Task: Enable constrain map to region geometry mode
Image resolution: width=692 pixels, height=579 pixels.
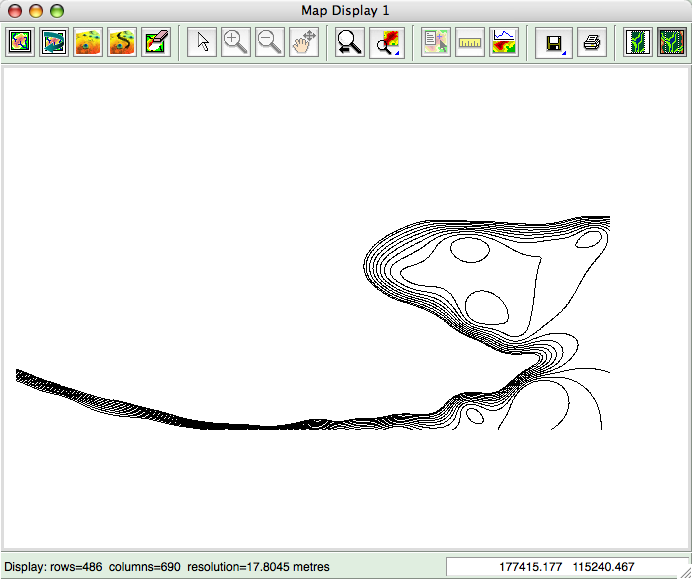Action: pyautogui.click(x=638, y=42)
